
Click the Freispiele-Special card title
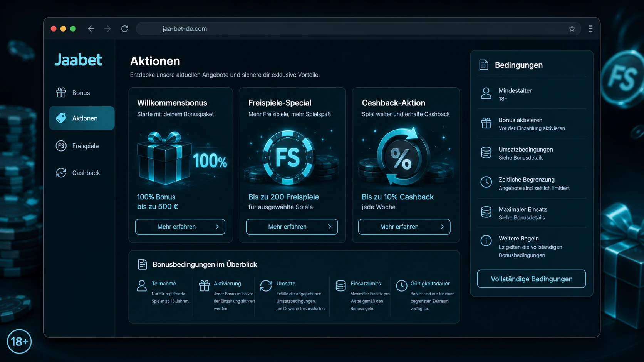point(280,103)
